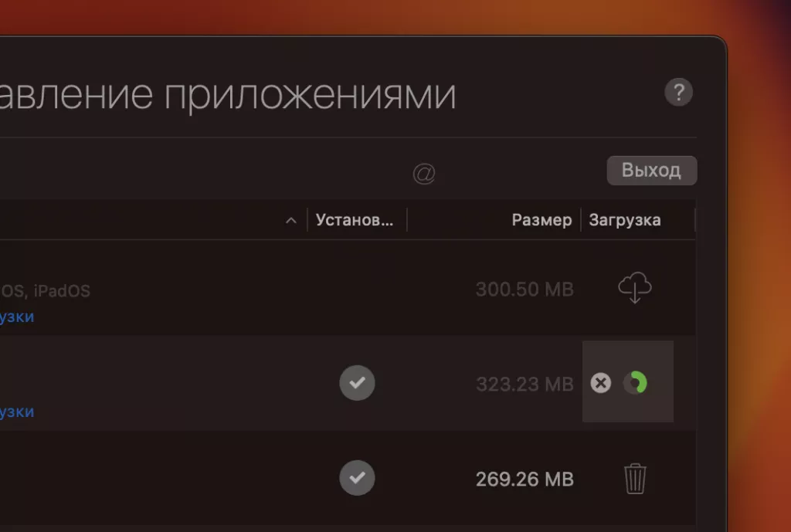Click the приложениями window title heading
This screenshot has width=791, height=532.
click(310, 95)
